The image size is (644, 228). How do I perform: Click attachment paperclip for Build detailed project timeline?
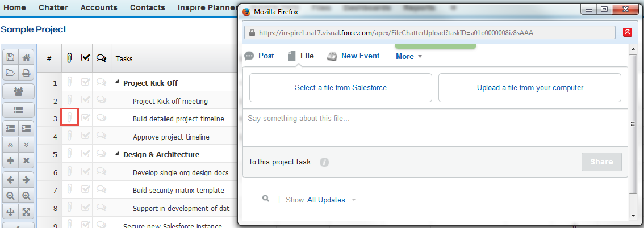pyautogui.click(x=69, y=118)
